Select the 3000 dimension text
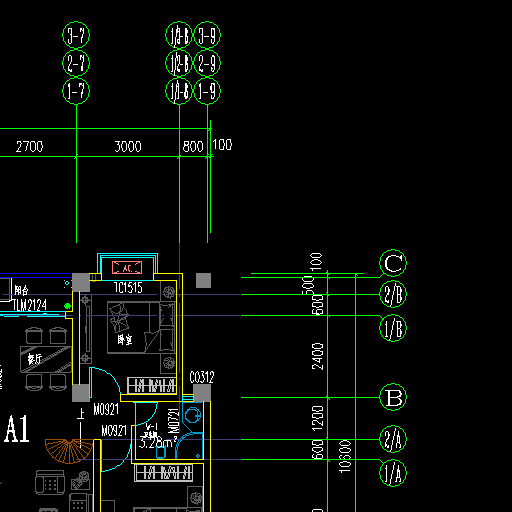Screen dimensions: 512x512 coord(128,146)
